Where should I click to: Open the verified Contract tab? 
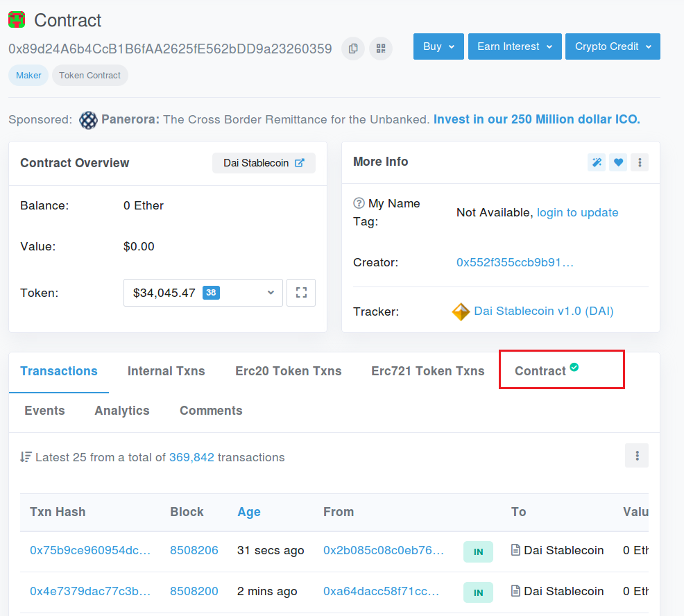click(547, 370)
